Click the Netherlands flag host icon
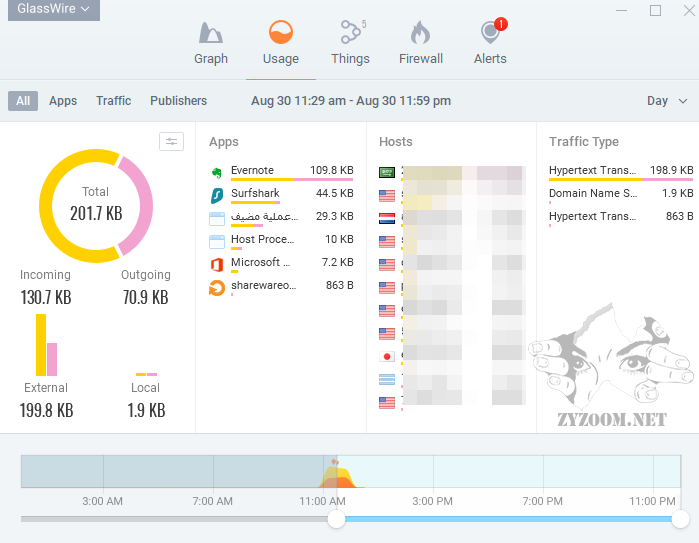 [387, 218]
